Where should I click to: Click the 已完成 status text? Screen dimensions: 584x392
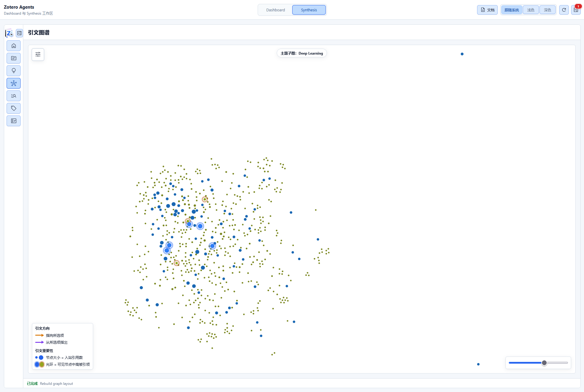pyautogui.click(x=32, y=384)
